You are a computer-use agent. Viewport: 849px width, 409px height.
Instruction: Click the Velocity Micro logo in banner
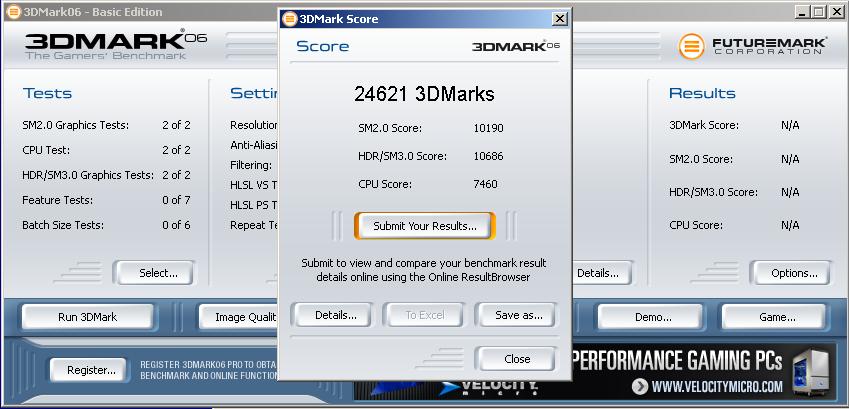point(490,386)
